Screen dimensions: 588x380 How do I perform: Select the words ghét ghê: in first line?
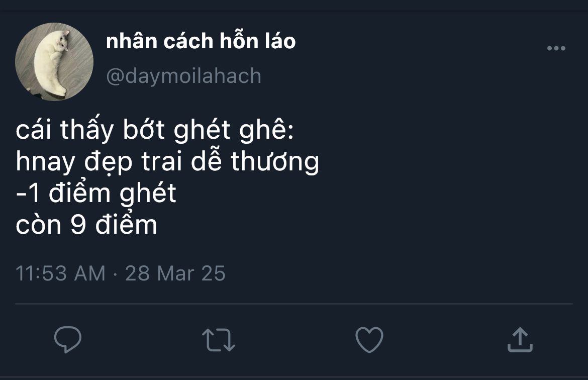click(x=234, y=130)
